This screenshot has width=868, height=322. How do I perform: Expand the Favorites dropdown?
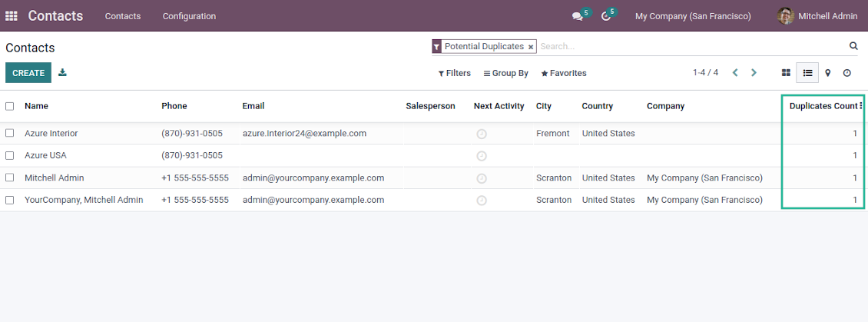point(563,73)
